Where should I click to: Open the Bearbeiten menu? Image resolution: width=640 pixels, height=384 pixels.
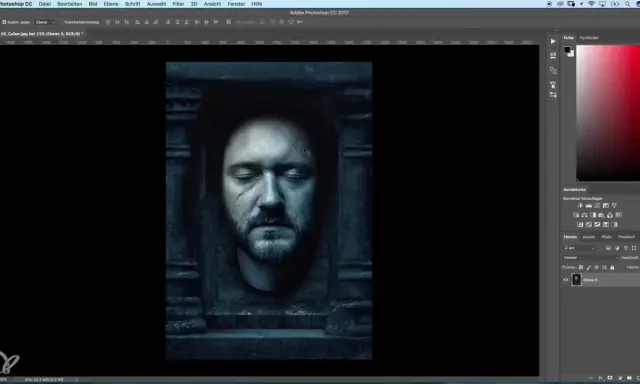(x=69, y=4)
